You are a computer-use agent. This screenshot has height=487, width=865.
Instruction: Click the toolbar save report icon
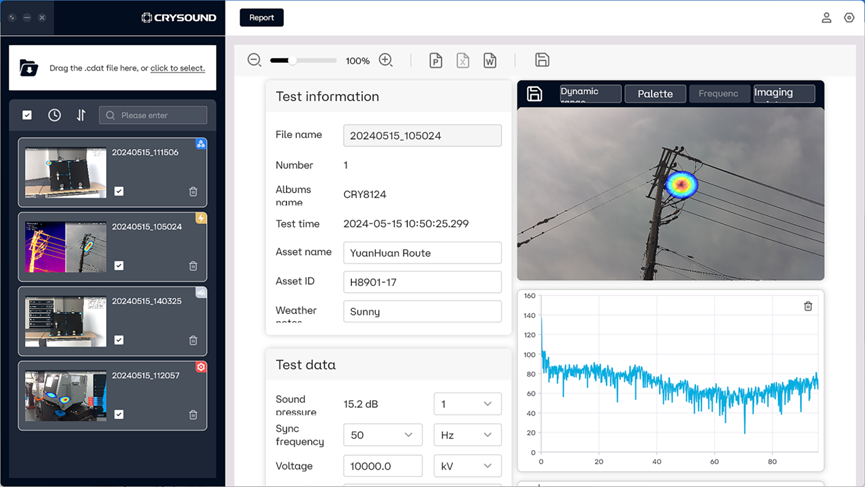542,60
